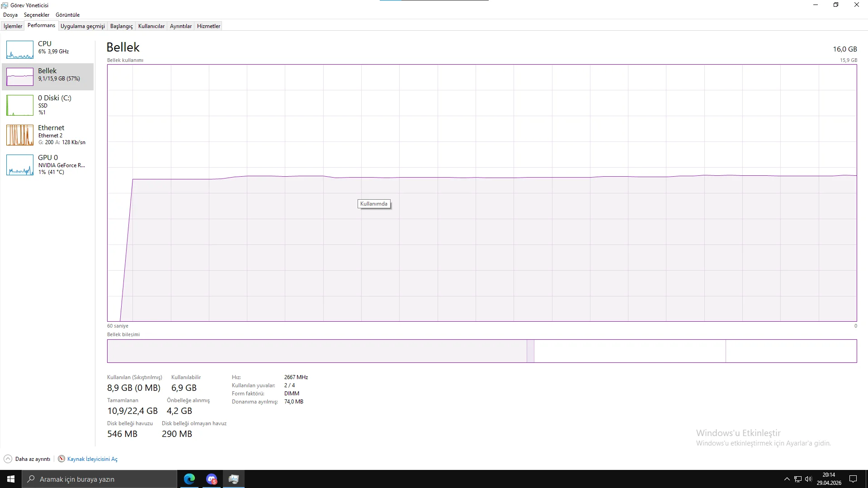This screenshot has height=488, width=868.
Task: Select the Bellek memory graph thumbnail
Action: [20, 77]
